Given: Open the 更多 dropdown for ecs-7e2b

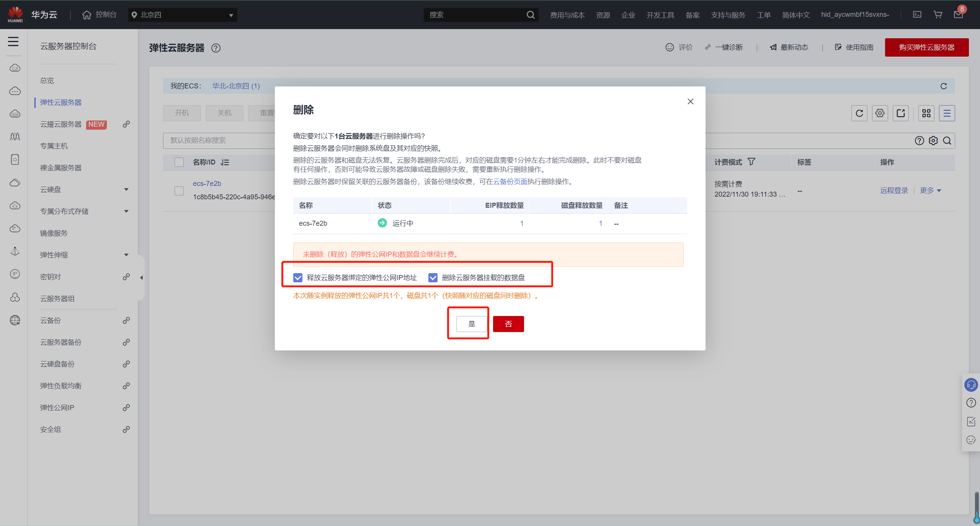Looking at the screenshot, I should click(931, 191).
